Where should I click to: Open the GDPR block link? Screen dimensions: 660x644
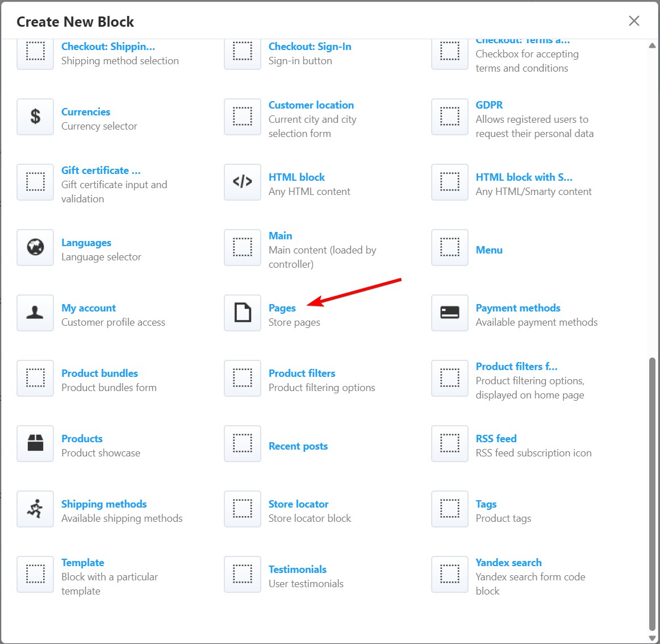[x=489, y=105]
